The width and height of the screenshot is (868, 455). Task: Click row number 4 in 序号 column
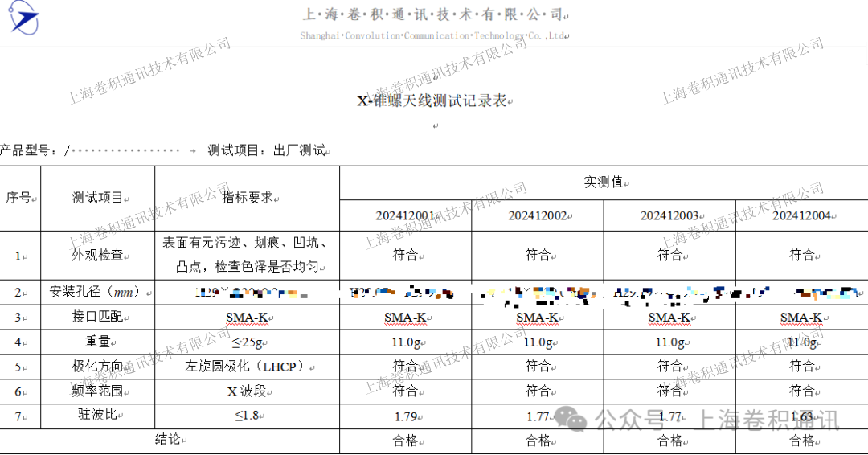click(18, 342)
